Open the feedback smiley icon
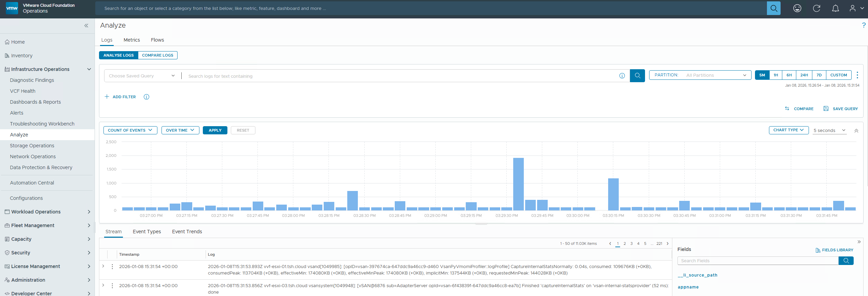The height and width of the screenshot is (296, 868). point(797,8)
